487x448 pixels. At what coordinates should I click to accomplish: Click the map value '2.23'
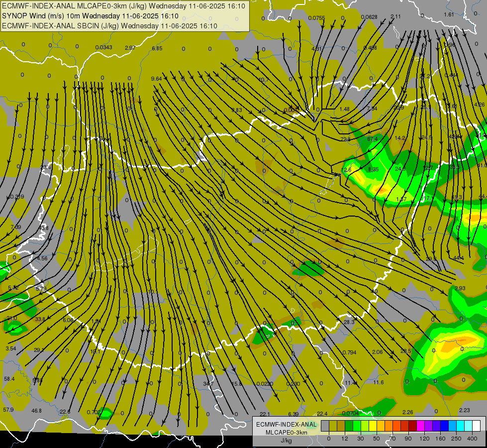465,410
